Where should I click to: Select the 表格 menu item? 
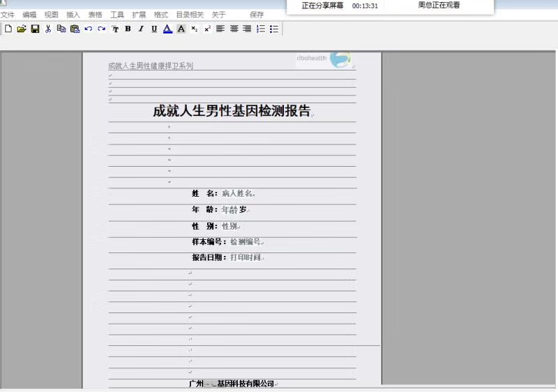click(95, 15)
